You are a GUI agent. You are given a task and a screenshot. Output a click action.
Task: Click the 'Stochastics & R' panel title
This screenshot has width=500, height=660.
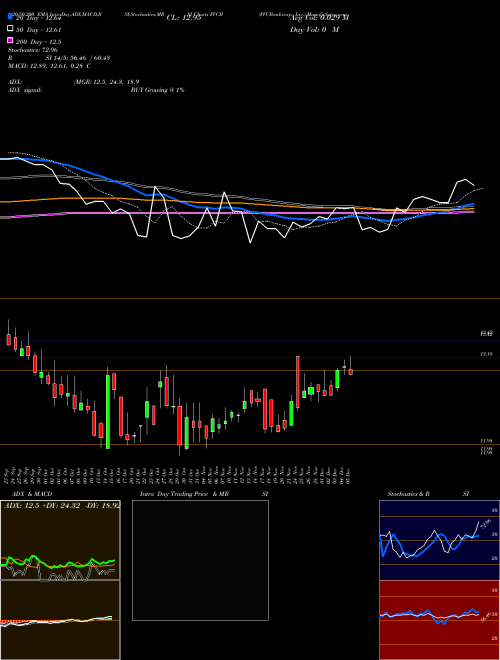pyautogui.click(x=408, y=494)
